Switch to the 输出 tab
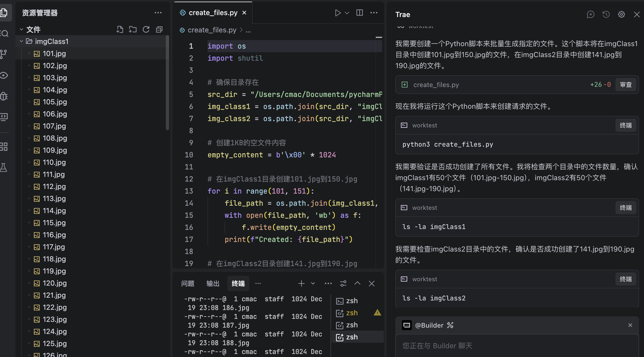The image size is (644, 357). pyautogui.click(x=213, y=283)
